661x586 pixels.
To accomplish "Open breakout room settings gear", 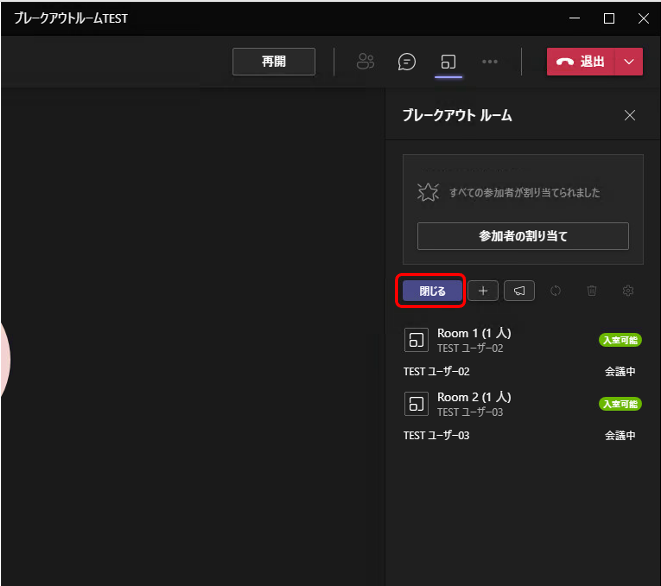I will (x=628, y=290).
